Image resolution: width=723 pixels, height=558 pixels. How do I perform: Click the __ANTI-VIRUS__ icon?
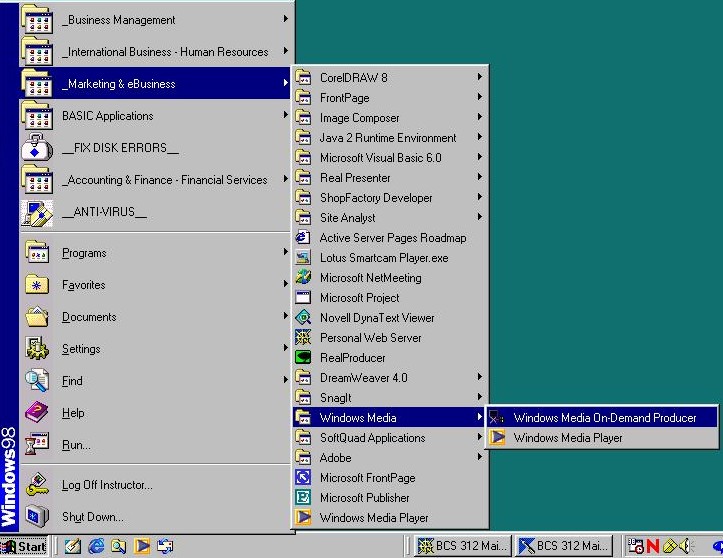coord(37,213)
